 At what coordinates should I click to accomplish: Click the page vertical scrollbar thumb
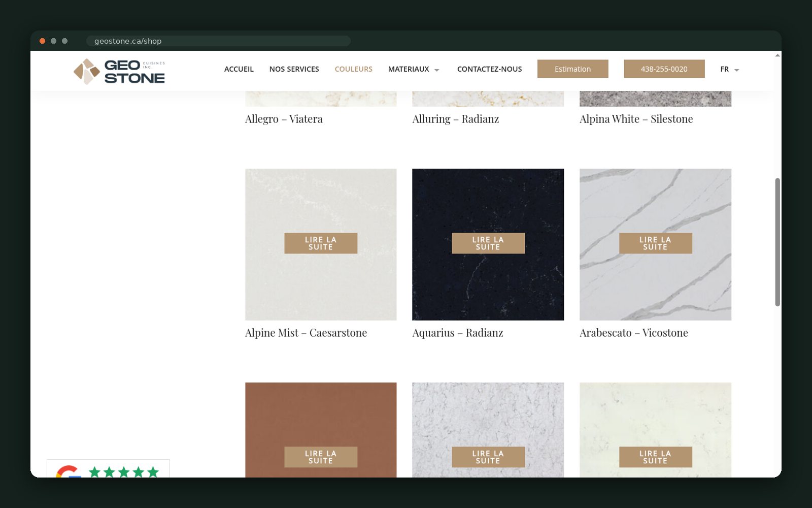[777, 242]
